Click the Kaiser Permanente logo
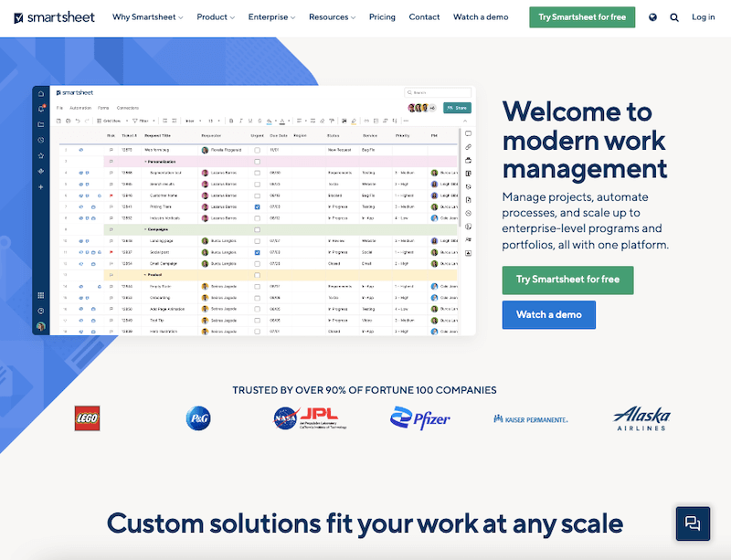731x560 pixels. pos(531,419)
